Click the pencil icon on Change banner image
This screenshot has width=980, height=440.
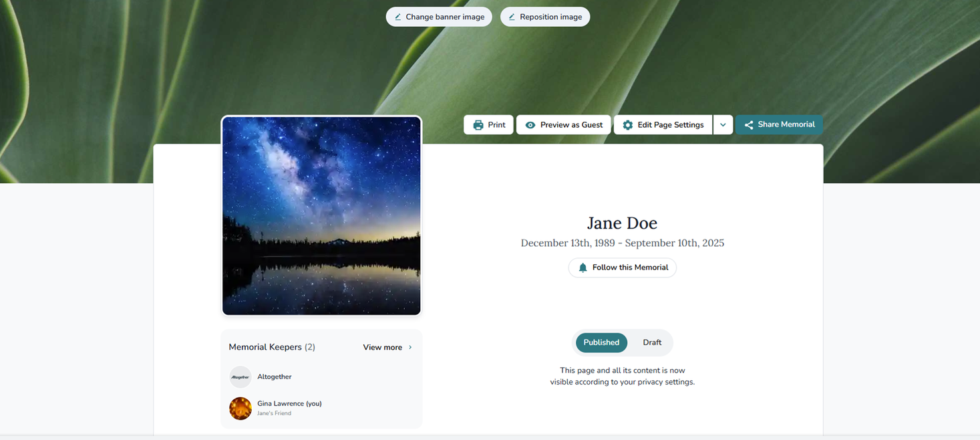pos(398,17)
